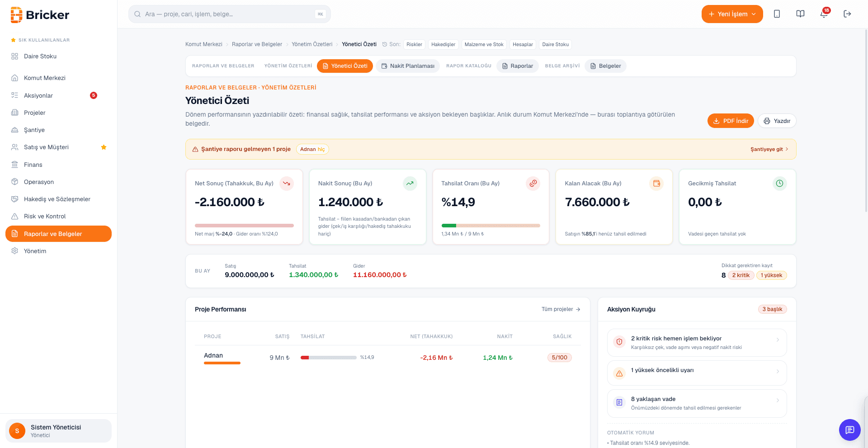Click Adnan's tahsilat progress bar
Viewport: 868px width, 448px height.
tap(328, 358)
